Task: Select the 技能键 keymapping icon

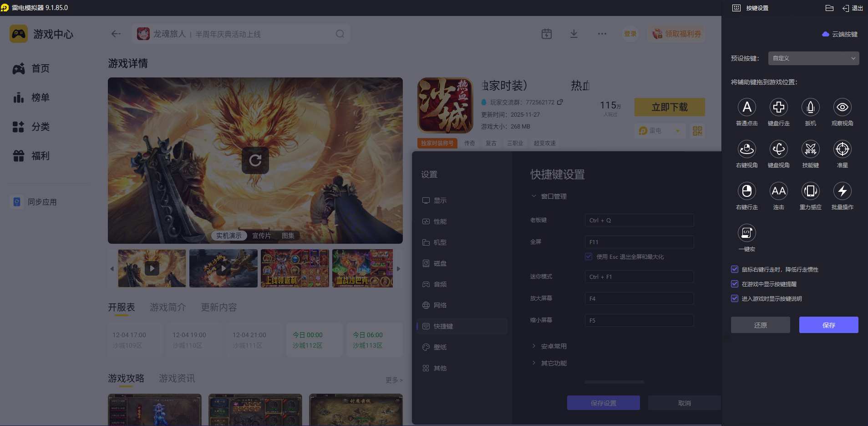Action: pyautogui.click(x=810, y=149)
